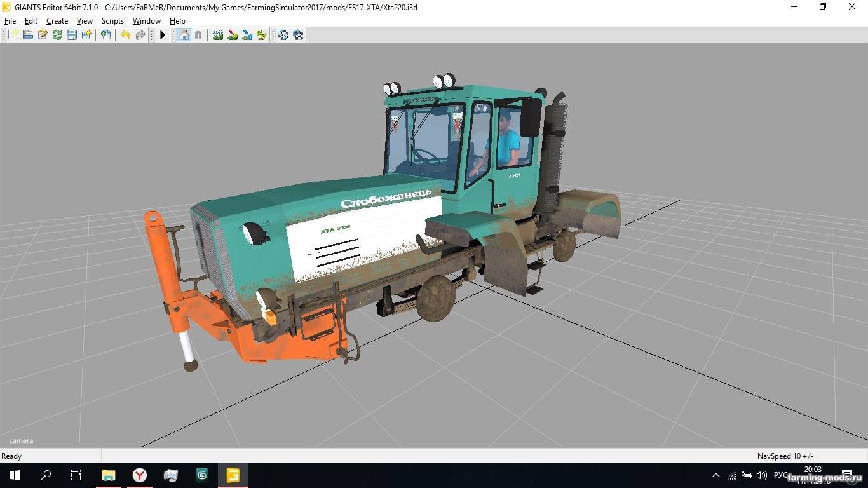Click the 'NavSpeed 10 +/-' status text
868x488 pixels.
click(x=785, y=456)
